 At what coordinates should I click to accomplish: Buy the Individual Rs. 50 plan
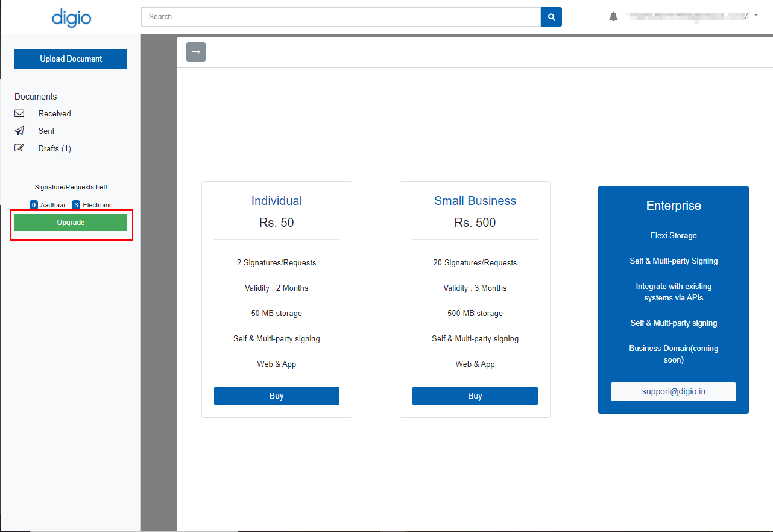coord(276,396)
